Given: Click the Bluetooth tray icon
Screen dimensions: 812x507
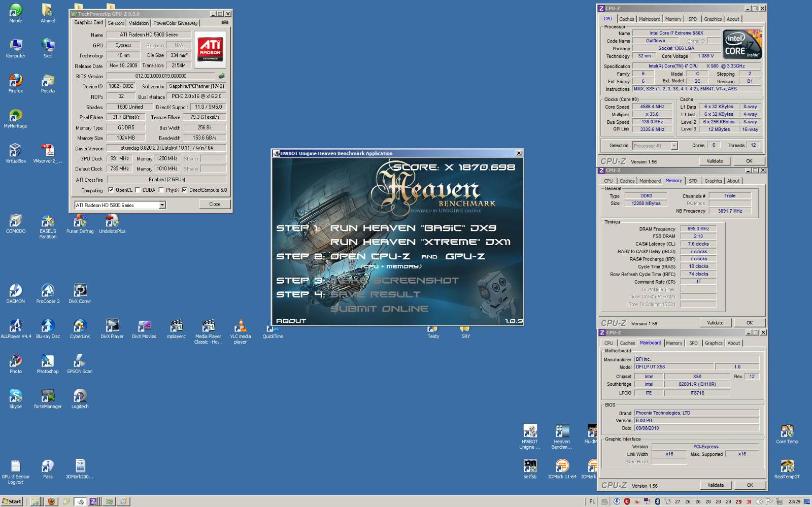Looking at the screenshot, I should (x=657, y=501).
